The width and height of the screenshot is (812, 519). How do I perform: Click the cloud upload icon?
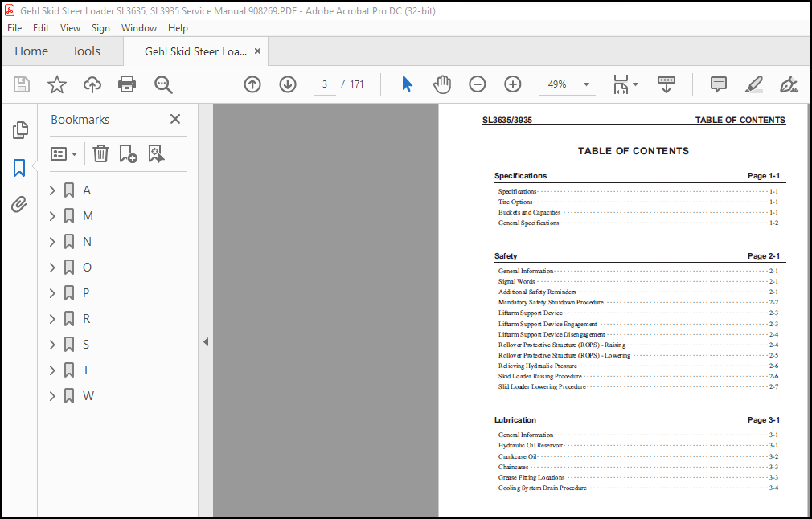(92, 84)
